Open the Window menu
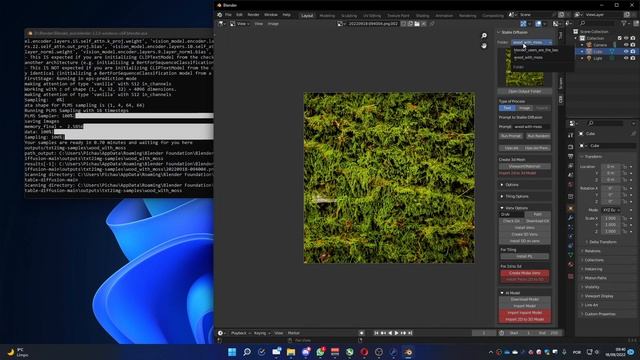640x360 pixels. (271, 15)
